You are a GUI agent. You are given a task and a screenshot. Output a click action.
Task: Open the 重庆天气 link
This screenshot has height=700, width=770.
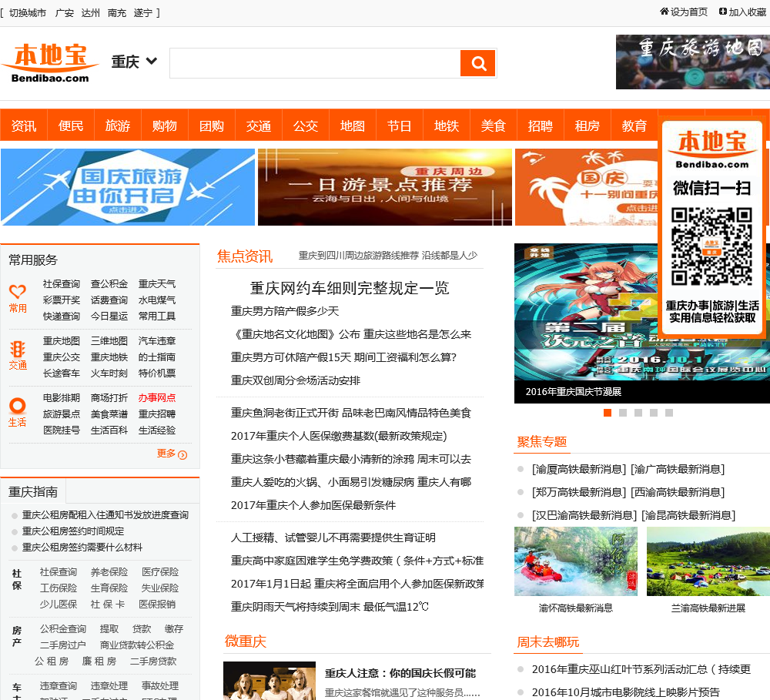[156, 284]
